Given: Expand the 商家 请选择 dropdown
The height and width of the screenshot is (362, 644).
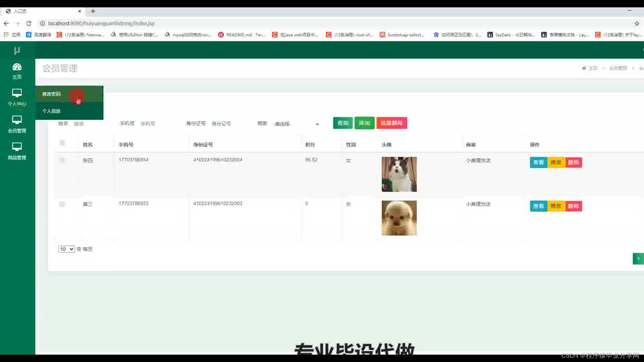Looking at the screenshot, I should [296, 124].
